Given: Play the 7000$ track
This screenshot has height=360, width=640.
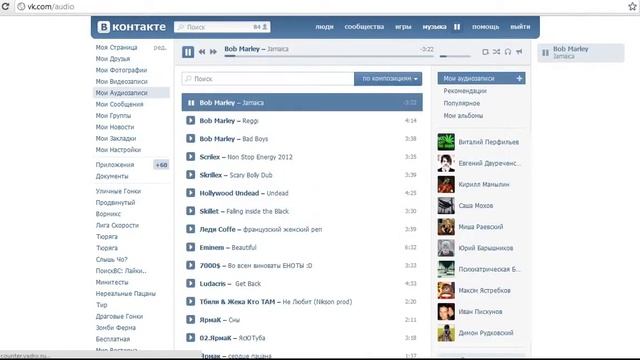Looking at the screenshot, I should click(190, 265).
